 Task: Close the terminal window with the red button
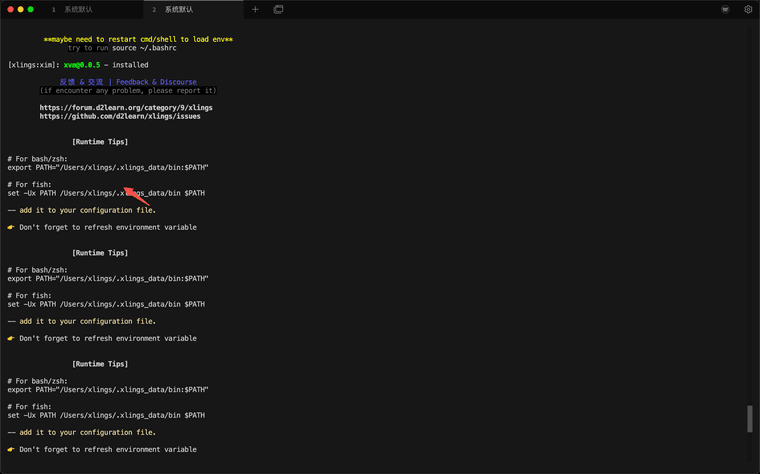tap(10, 9)
